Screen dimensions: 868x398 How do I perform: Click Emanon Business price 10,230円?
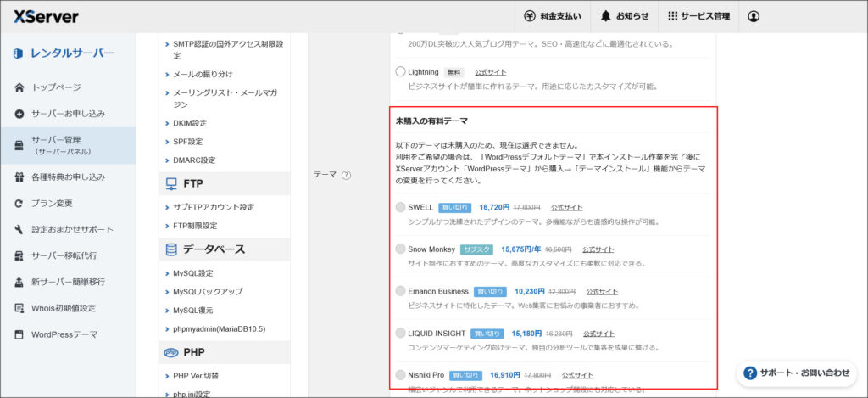click(x=530, y=291)
